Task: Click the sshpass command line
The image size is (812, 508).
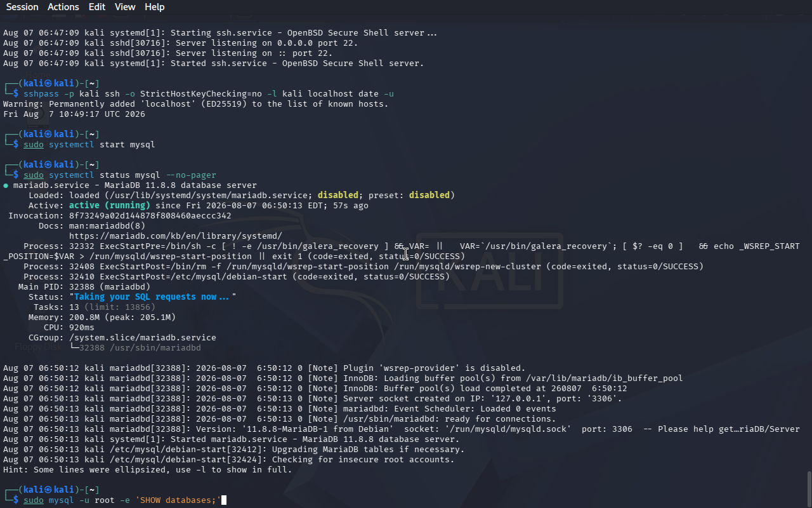Action: (209, 94)
